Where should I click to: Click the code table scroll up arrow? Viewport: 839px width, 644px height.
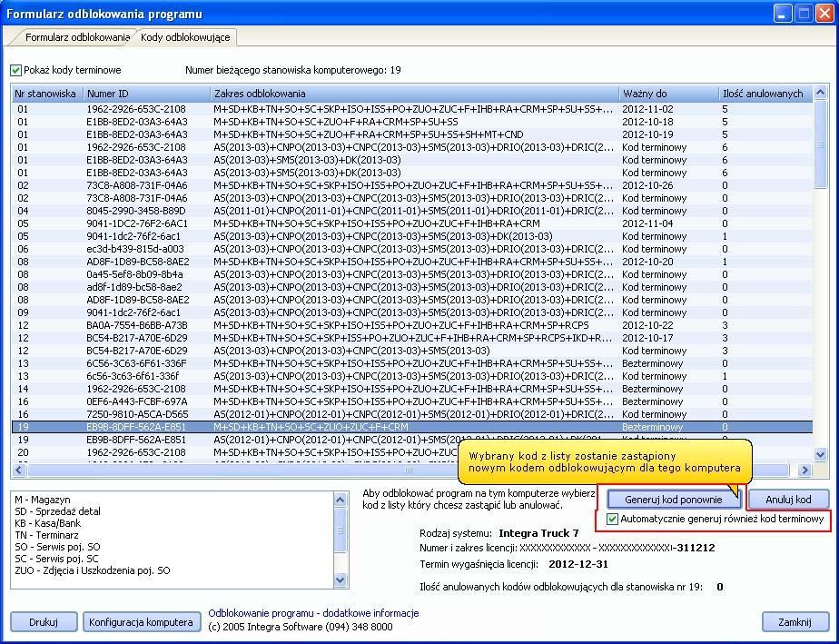[820, 94]
